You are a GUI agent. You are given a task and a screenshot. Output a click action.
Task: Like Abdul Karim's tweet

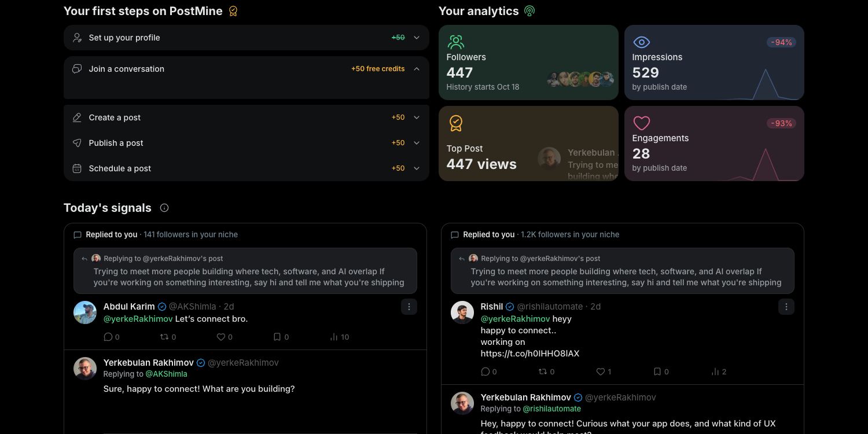pos(220,337)
